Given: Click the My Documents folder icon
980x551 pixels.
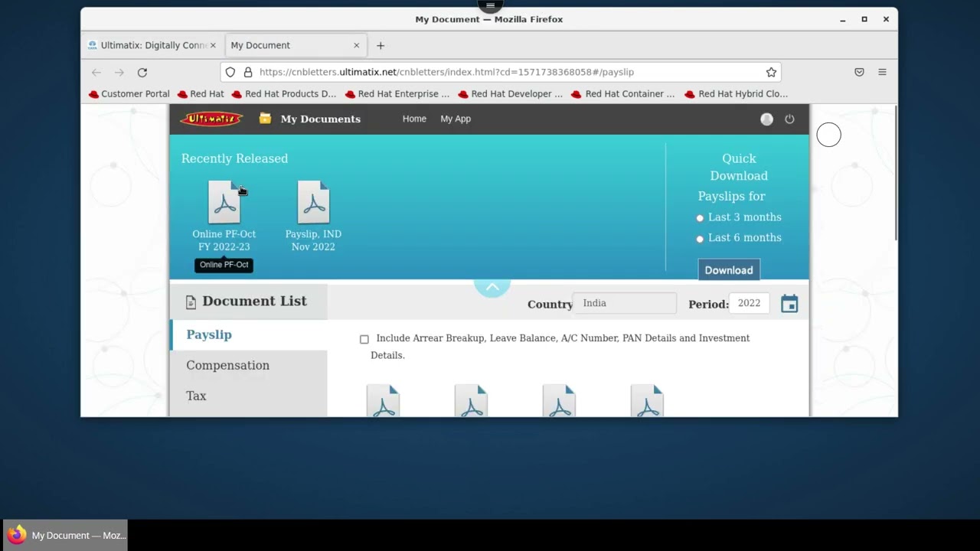Looking at the screenshot, I should coord(265,119).
